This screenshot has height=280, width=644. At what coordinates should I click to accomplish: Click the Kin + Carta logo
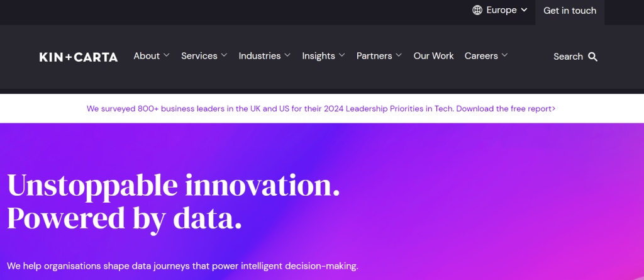78,57
